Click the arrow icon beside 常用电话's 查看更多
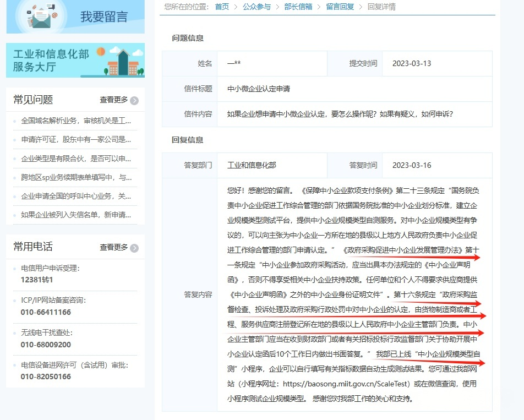The width and height of the screenshot is (524, 420). click(134, 248)
